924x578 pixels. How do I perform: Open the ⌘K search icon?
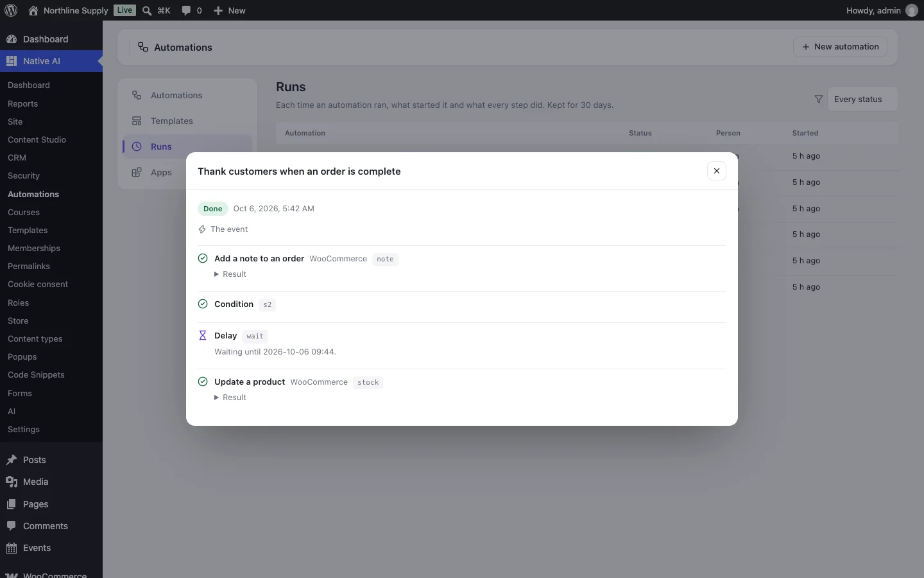(x=157, y=10)
